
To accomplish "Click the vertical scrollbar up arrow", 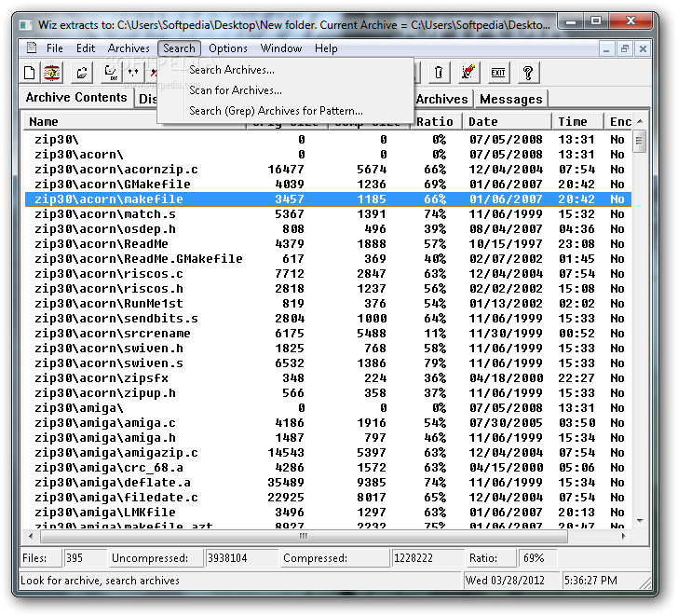I will [640, 121].
